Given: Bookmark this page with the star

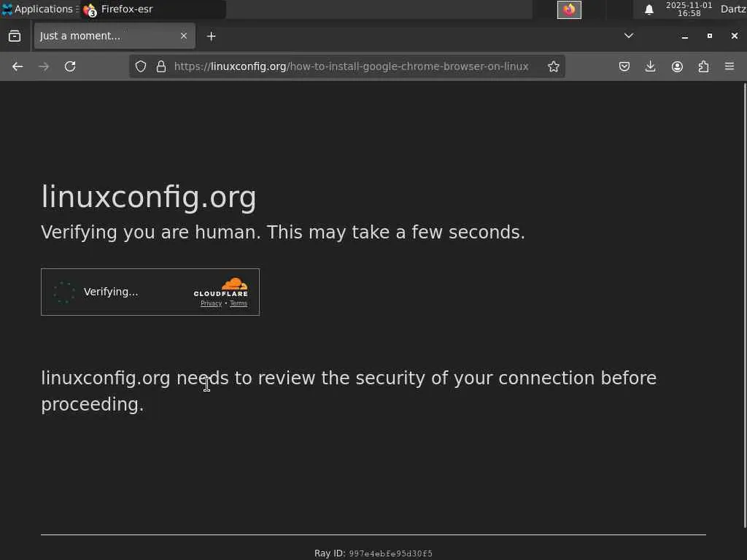Looking at the screenshot, I should pyautogui.click(x=553, y=66).
